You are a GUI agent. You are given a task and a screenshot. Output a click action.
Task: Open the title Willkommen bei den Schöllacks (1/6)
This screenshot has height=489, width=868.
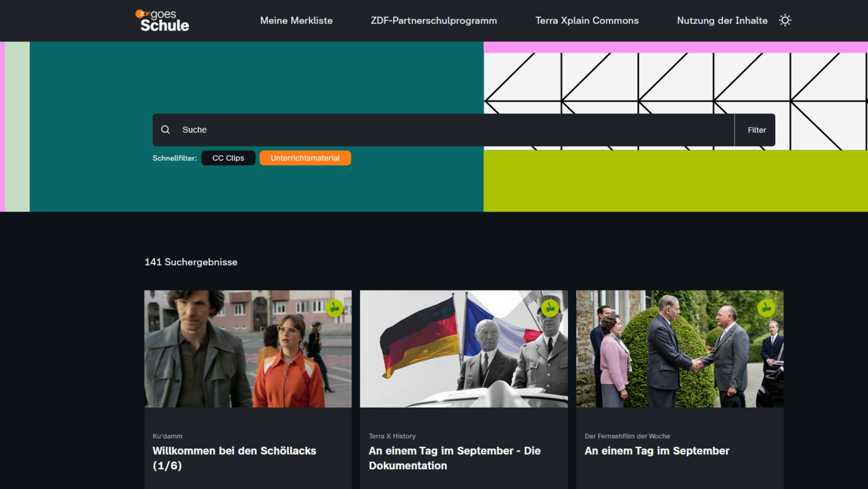click(234, 458)
